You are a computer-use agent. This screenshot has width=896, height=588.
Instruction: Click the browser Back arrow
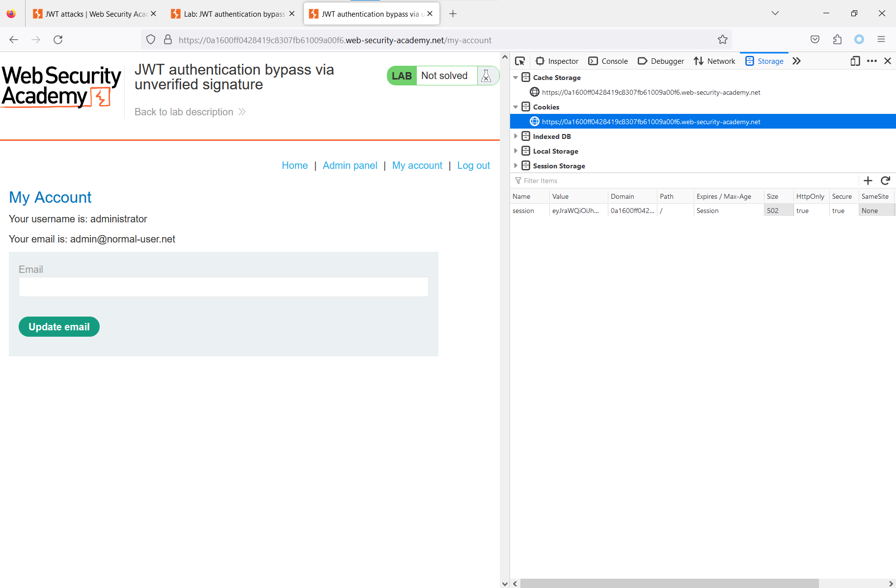pyautogui.click(x=14, y=40)
